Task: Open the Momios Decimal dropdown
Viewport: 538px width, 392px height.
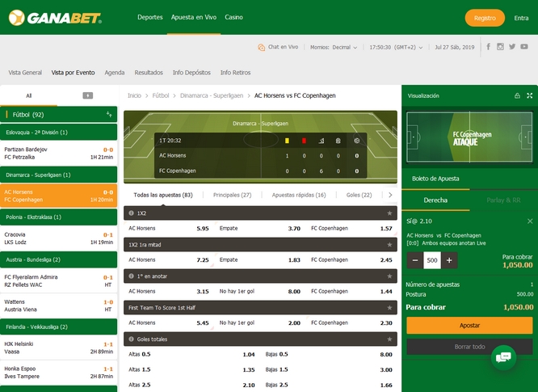Action: click(334, 48)
